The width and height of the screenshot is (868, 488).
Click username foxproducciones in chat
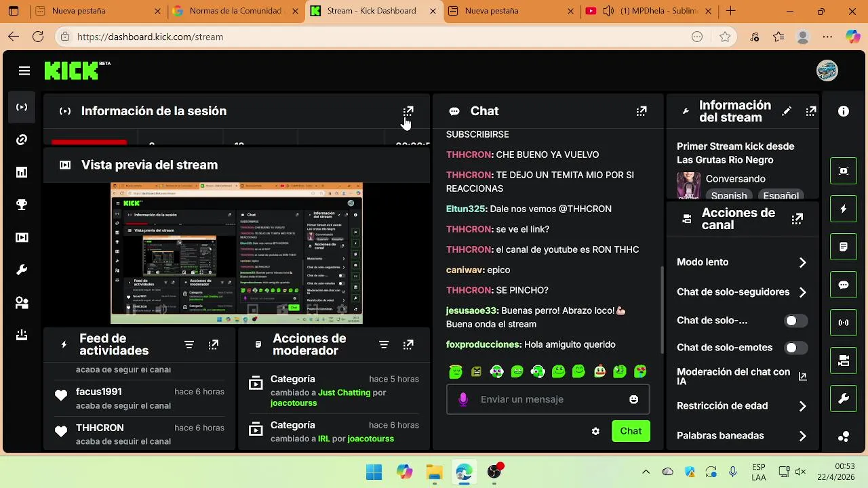tap(484, 344)
